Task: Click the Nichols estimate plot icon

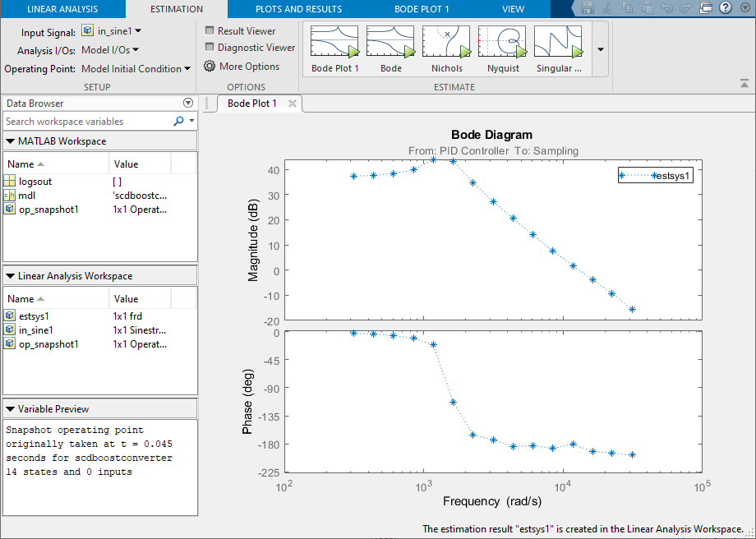Action: (446, 42)
